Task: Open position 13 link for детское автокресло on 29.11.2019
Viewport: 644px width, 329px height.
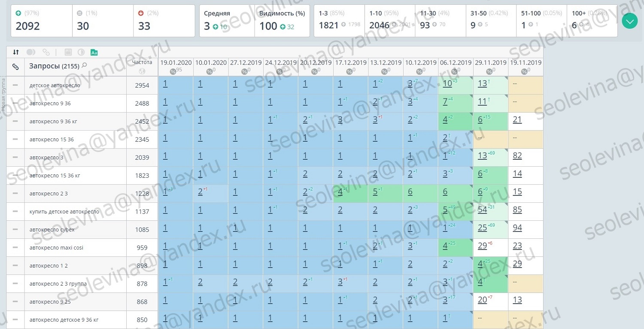Action: [x=482, y=83]
